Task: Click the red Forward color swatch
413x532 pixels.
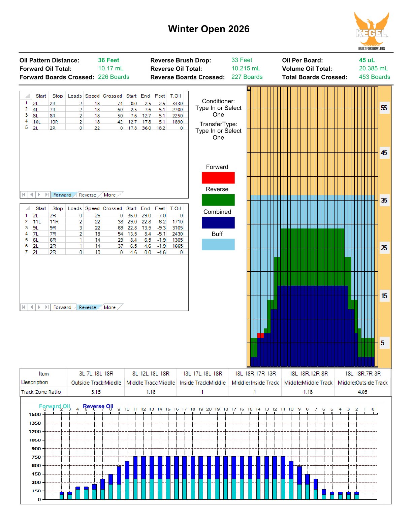Action: coord(218,177)
